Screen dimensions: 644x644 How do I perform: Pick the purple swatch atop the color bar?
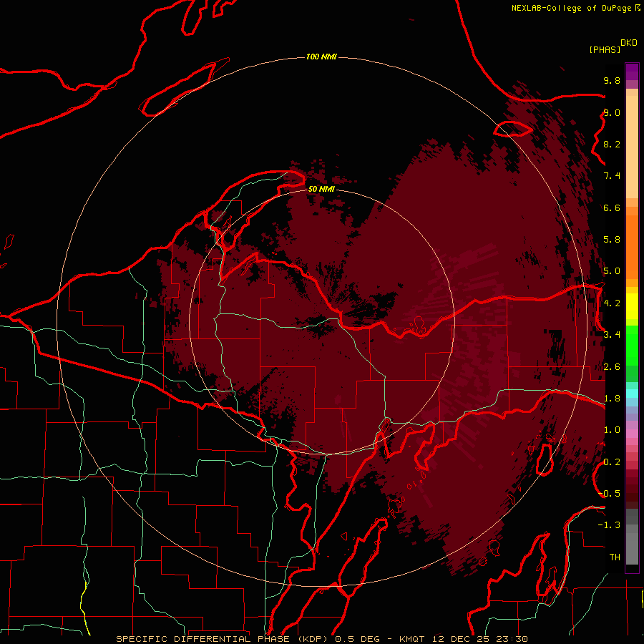pyautogui.click(x=632, y=72)
